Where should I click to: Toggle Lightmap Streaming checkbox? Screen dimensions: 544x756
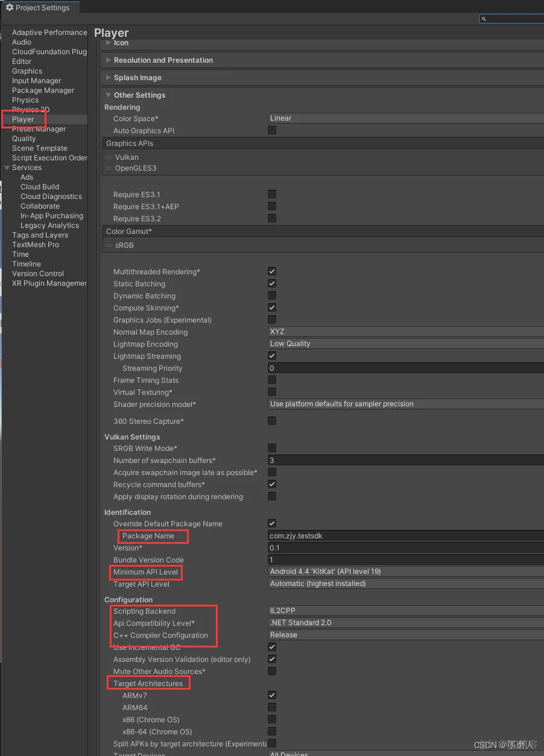pos(272,356)
